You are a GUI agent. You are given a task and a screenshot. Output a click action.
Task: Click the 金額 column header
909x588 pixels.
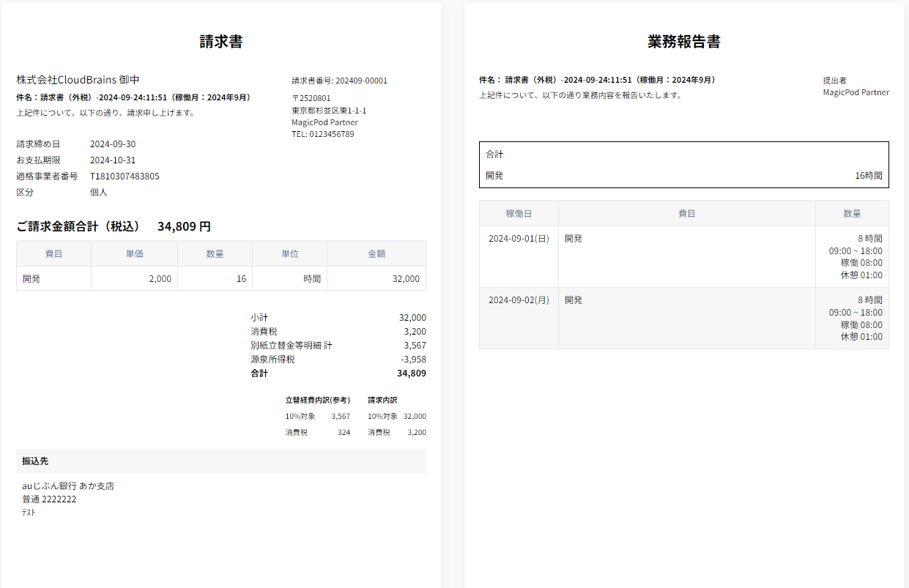[x=376, y=253]
